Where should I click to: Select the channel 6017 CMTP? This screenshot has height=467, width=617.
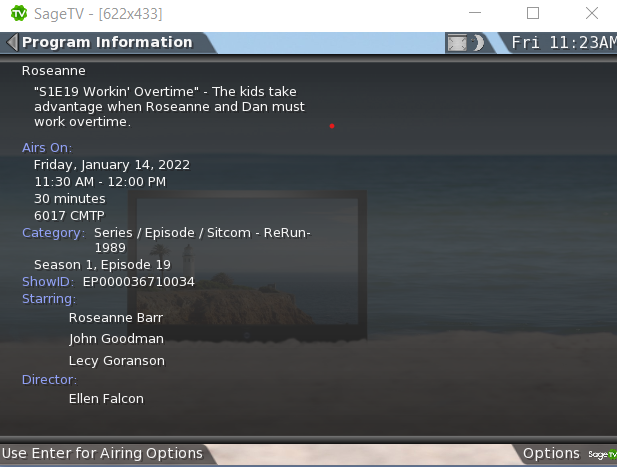69,216
